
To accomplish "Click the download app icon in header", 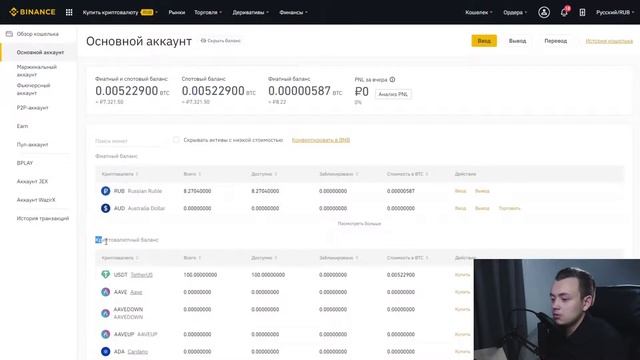I will pyautogui.click(x=582, y=12).
